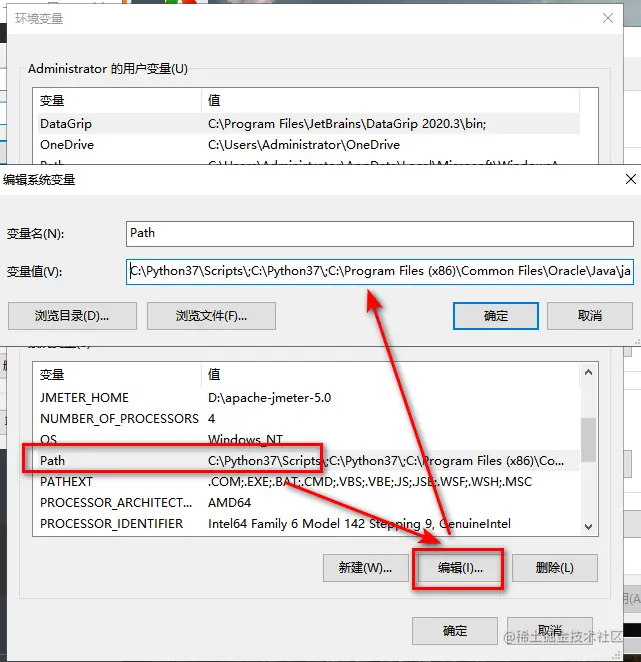641x662 pixels.
Task: Select the PATHEXT system variable row
Action: pos(309,482)
